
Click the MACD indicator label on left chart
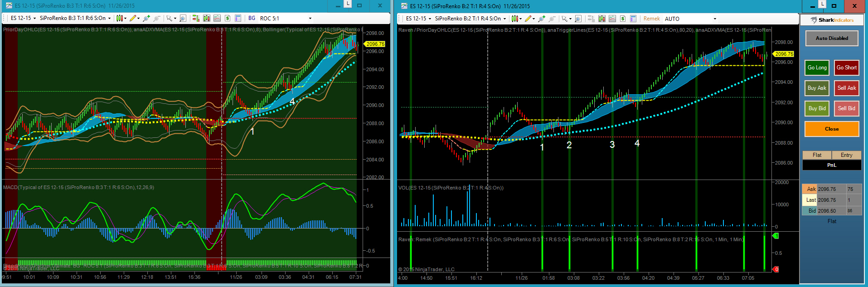pos(78,187)
